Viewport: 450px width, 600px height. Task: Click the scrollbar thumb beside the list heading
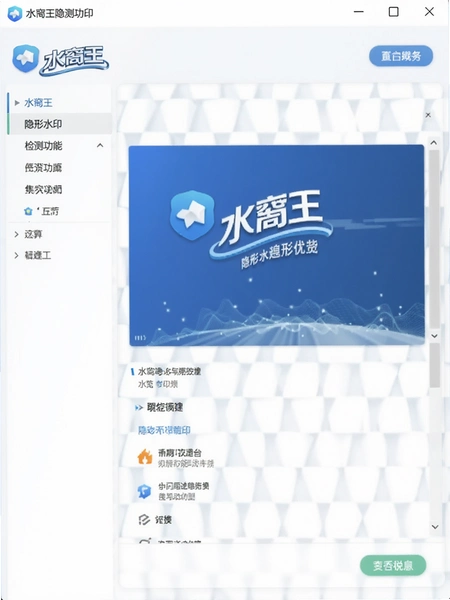point(434,365)
